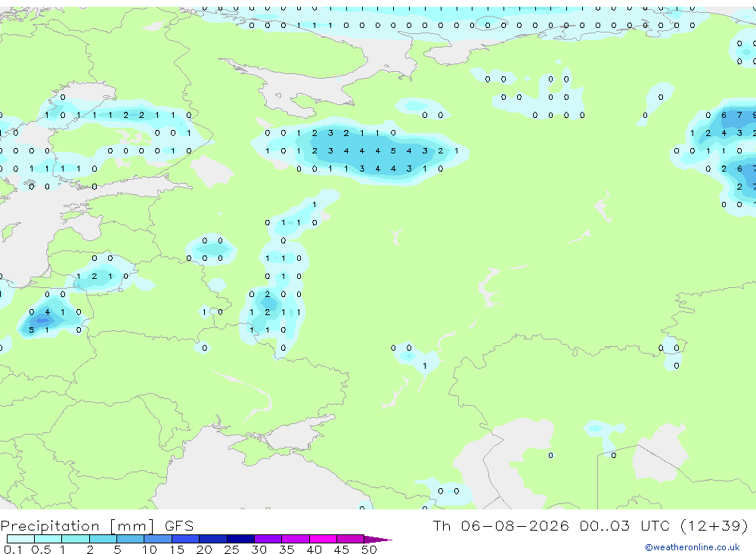Click the arrow tip beyond 50 on the legend
Image resolution: width=756 pixels, height=554 pixels.
click(x=378, y=539)
